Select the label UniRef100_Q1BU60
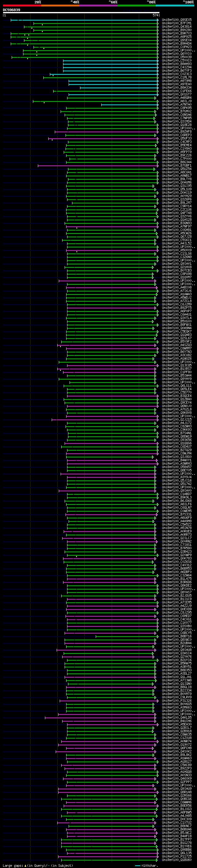 (x=177, y=860)
